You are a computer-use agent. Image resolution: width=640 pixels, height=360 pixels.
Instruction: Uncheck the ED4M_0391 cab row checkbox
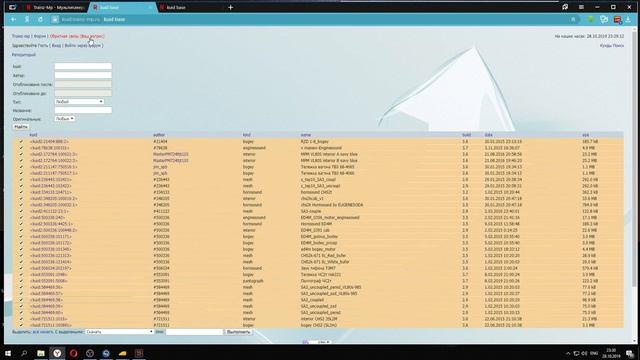(x=21, y=230)
